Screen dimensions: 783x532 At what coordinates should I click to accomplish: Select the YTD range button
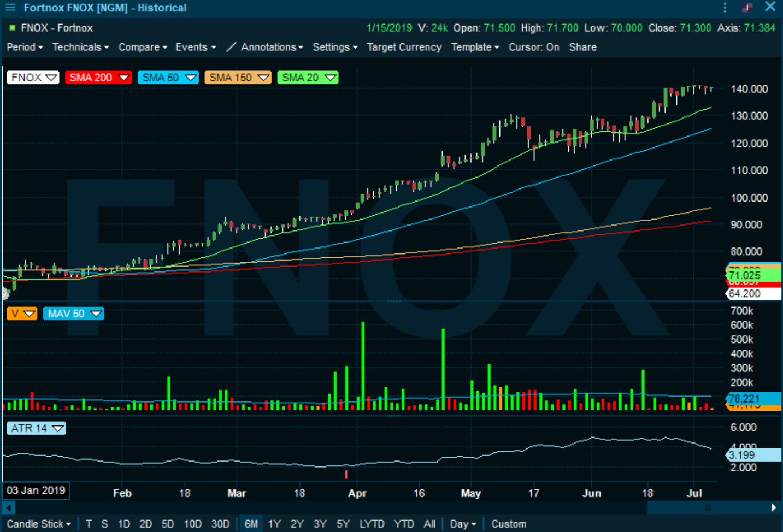pos(404,524)
